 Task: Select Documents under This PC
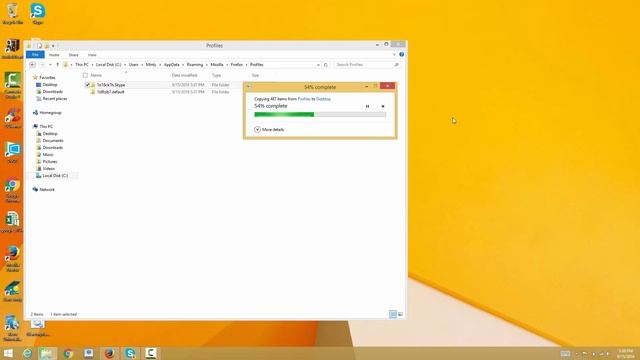(53, 141)
